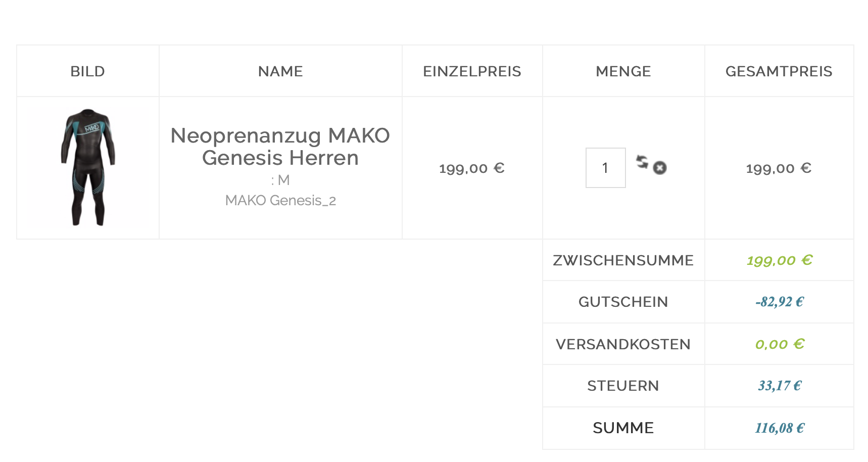
Task: Click the GESAMTPREIS column header
Action: tap(779, 71)
